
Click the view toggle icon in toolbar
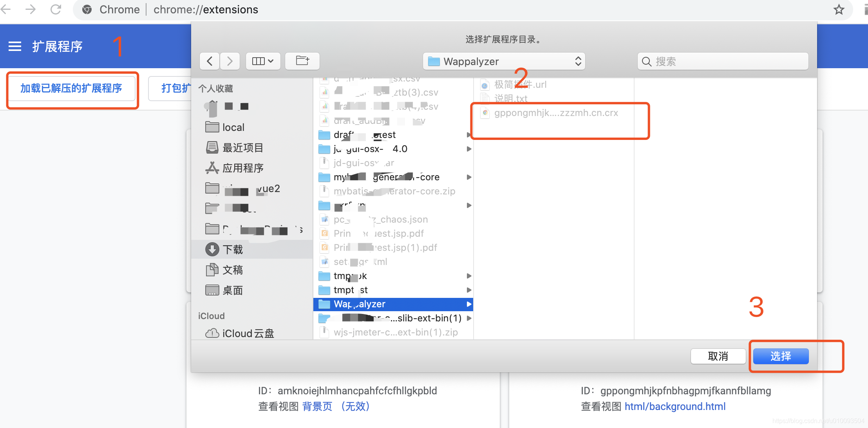point(261,61)
